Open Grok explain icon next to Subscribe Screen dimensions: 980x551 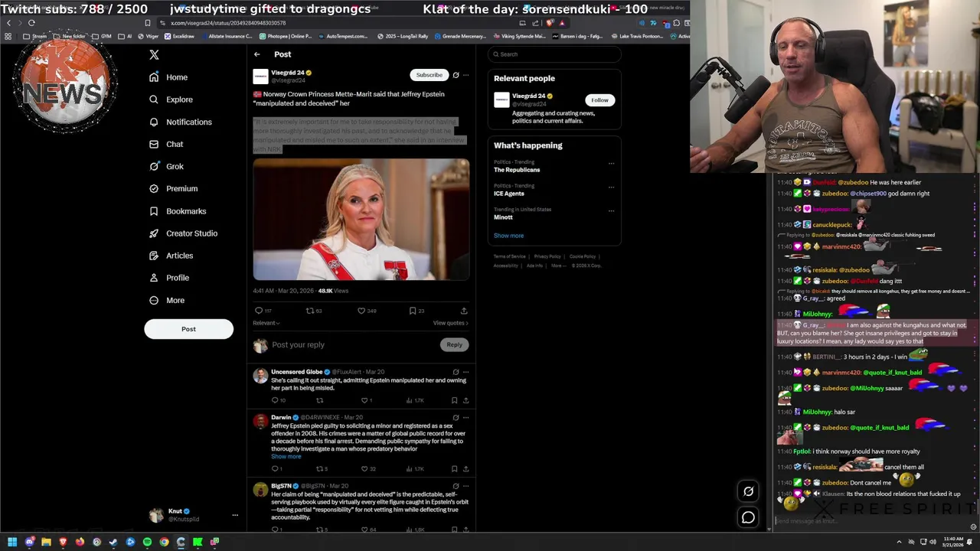click(x=456, y=75)
